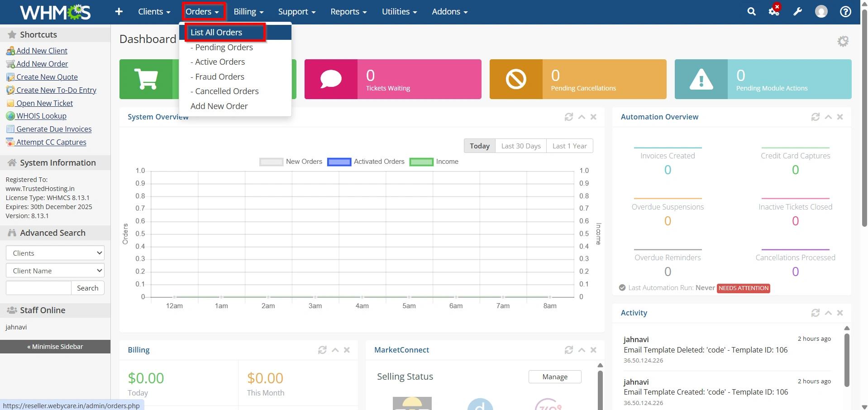Click Generate Due Invoices link
The width and height of the screenshot is (868, 410).
point(54,129)
